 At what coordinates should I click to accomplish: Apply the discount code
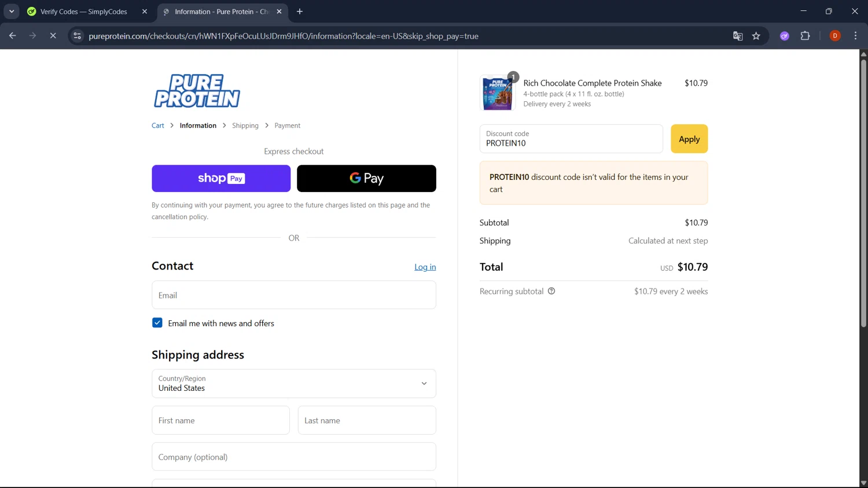coord(689,139)
